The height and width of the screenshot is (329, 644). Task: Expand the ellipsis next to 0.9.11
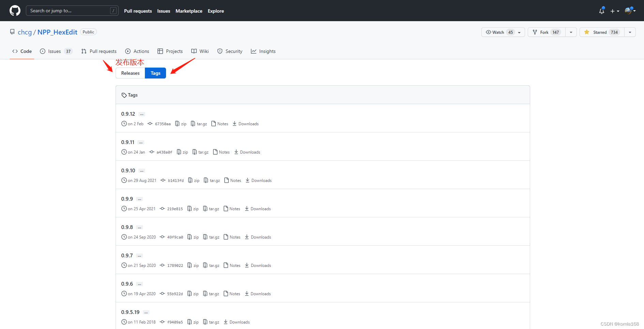point(141,143)
